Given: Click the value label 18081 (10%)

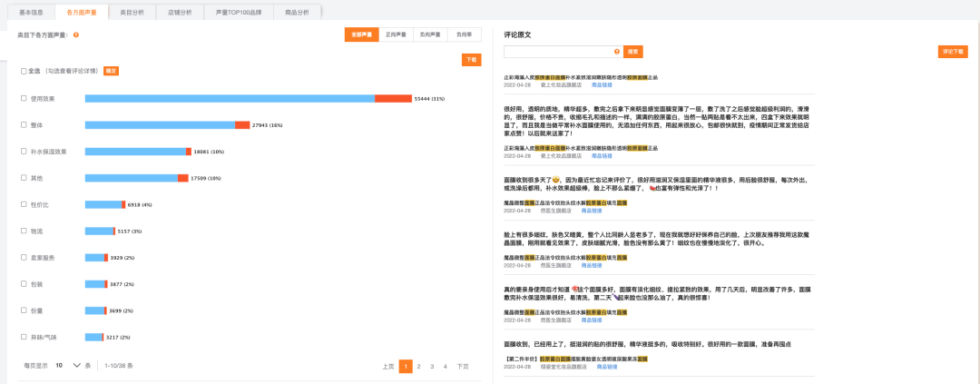Looking at the screenshot, I should pyautogui.click(x=209, y=152).
